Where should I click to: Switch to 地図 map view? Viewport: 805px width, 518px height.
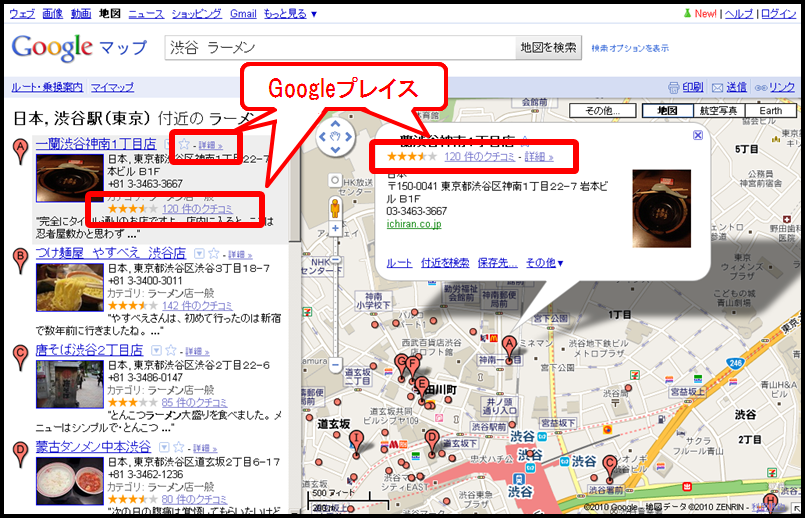coord(667,110)
